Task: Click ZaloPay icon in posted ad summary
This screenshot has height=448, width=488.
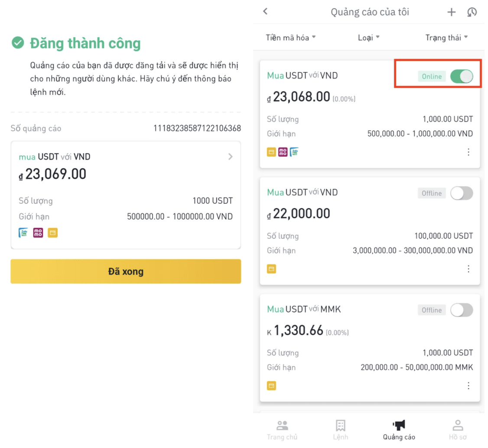Action: (x=23, y=233)
